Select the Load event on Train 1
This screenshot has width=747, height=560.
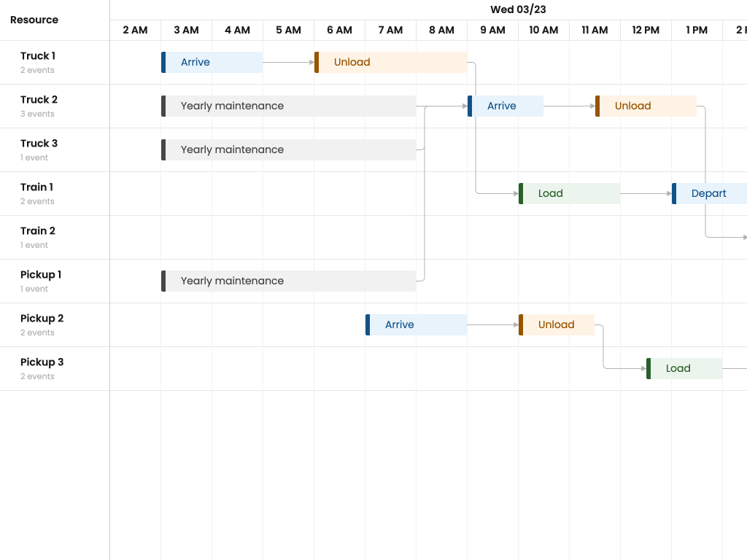[569, 194]
